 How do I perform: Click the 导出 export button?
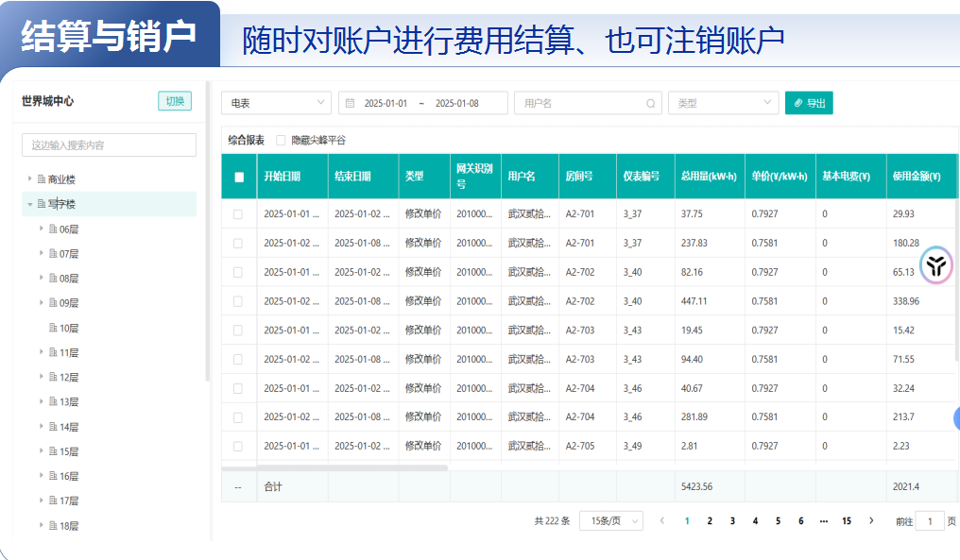[x=809, y=102]
